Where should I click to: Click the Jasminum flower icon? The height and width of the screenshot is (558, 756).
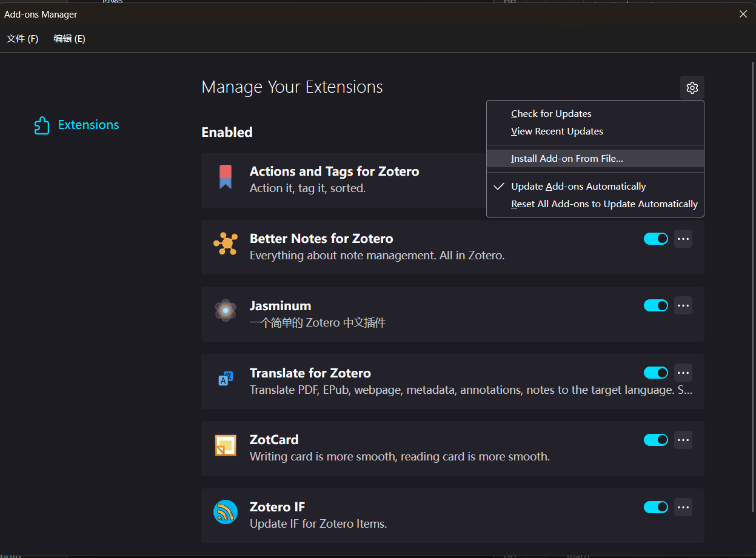226,310
